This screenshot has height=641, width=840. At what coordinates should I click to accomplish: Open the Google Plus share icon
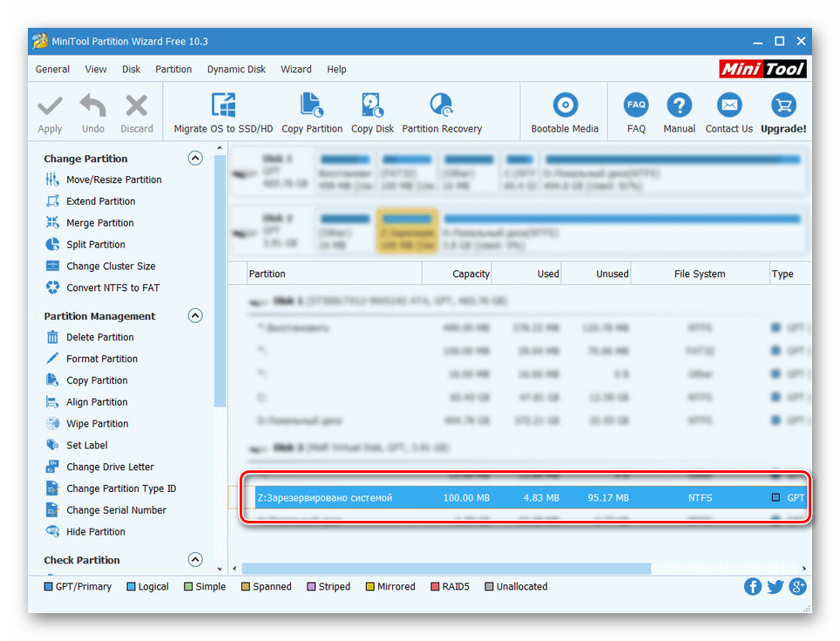tap(797, 586)
